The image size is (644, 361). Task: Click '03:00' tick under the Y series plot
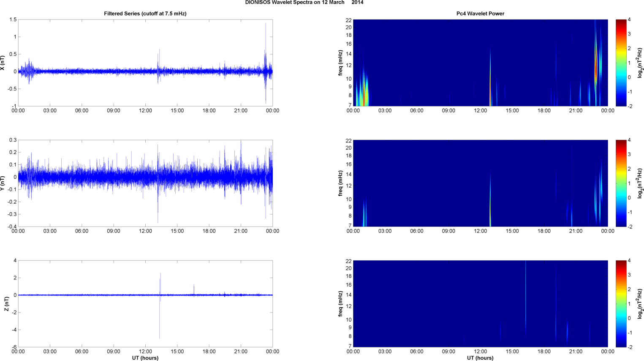coord(50,231)
